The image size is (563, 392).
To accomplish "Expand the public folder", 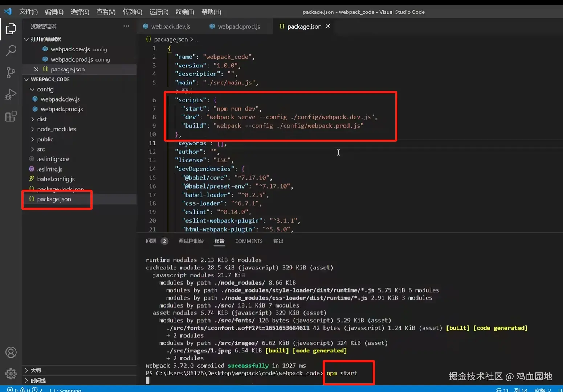I will pyautogui.click(x=79, y=139).
